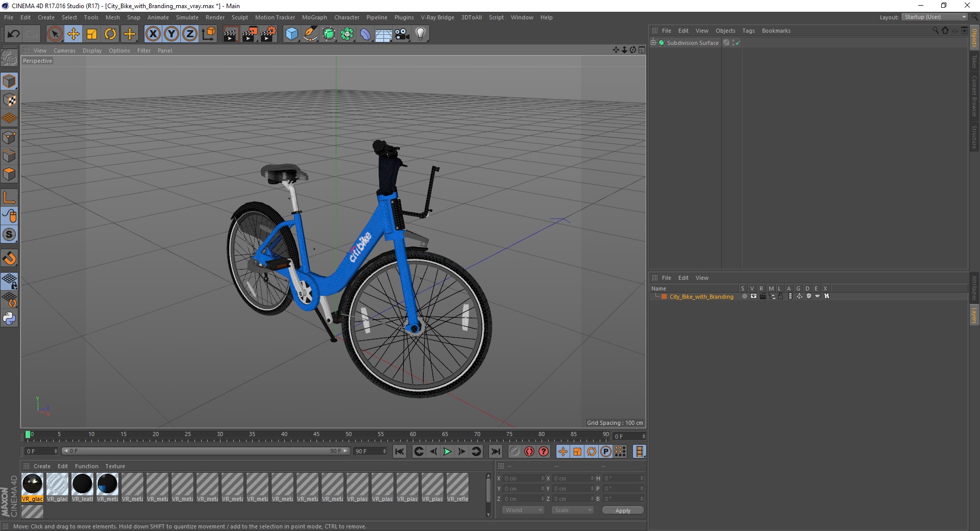Click the Undo arrow icon
This screenshot has height=531, width=980.
click(x=13, y=34)
